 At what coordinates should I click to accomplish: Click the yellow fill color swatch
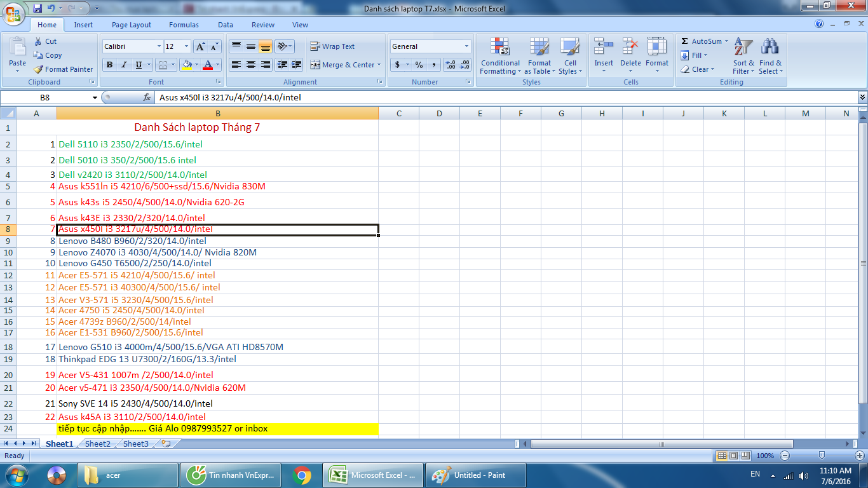tap(187, 65)
